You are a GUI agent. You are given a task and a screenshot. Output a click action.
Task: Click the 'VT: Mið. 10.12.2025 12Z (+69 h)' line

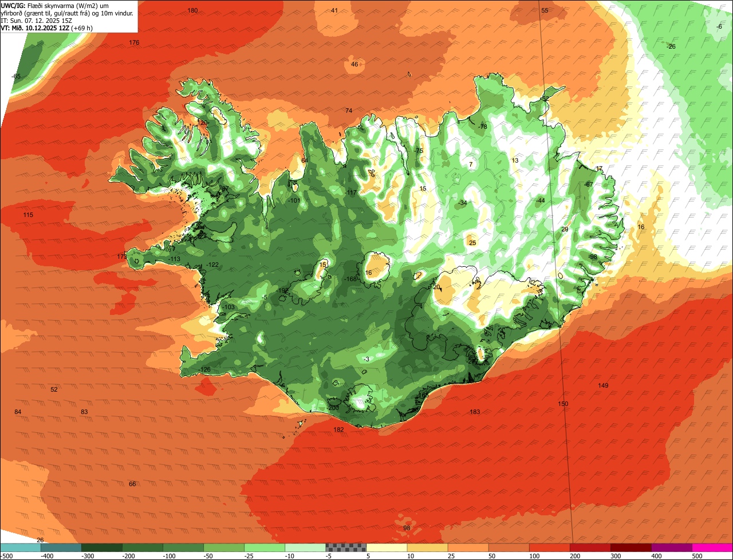point(47,27)
